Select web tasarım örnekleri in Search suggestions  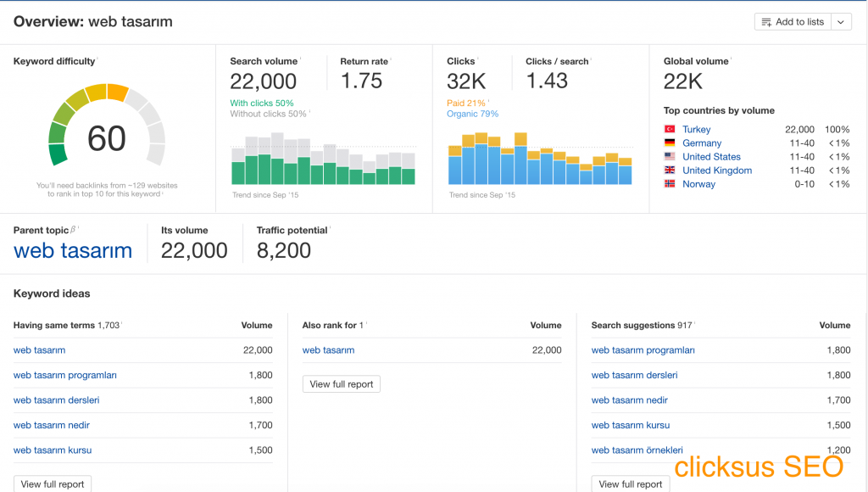pyautogui.click(x=636, y=450)
